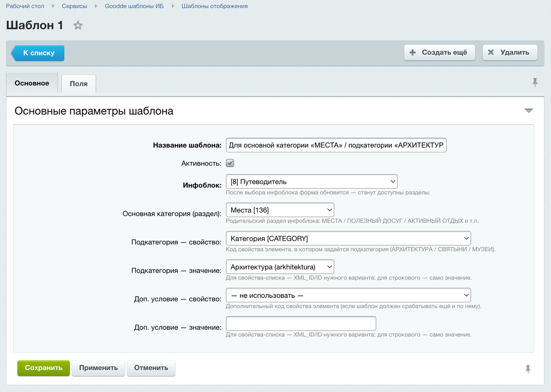Screen dimensions: 551x392
Task: Click the Инфоблок field label
Action: tap(202, 185)
